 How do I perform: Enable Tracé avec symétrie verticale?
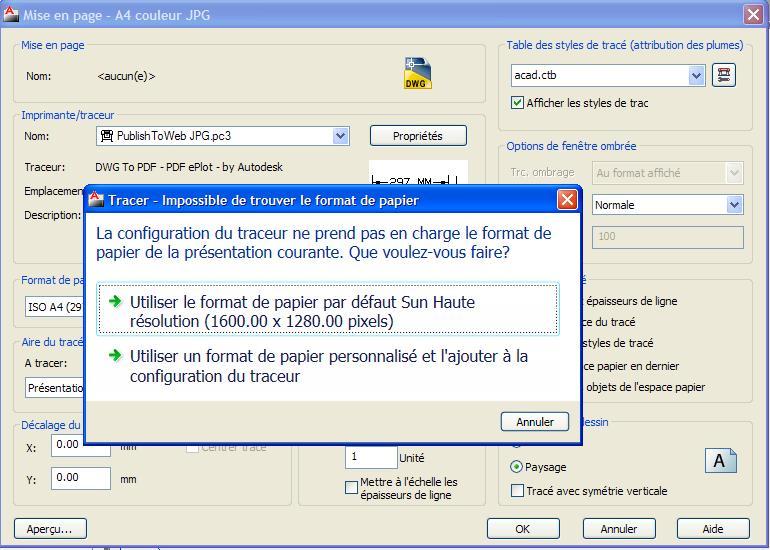517,490
